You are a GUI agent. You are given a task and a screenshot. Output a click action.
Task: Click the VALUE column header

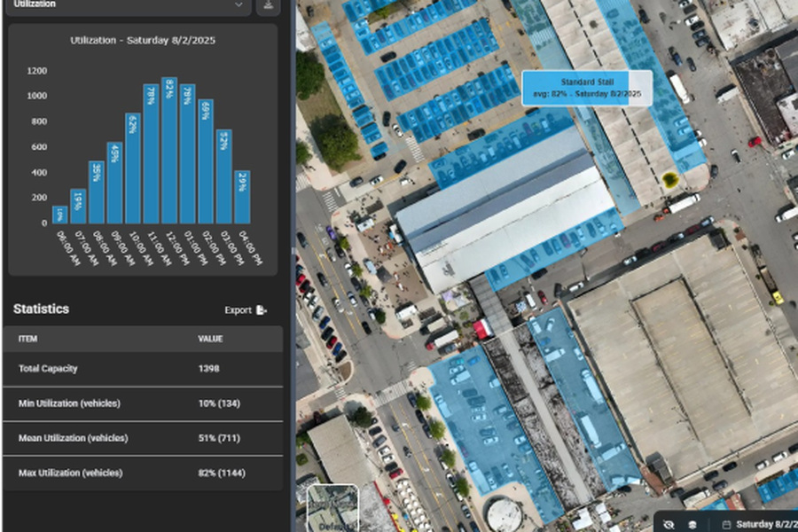pyautogui.click(x=210, y=339)
